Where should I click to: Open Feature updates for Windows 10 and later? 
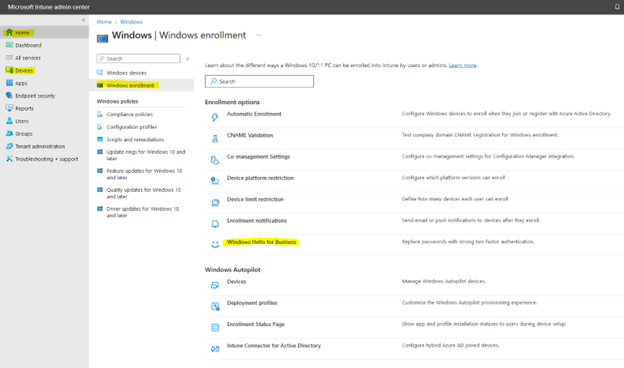pos(144,174)
